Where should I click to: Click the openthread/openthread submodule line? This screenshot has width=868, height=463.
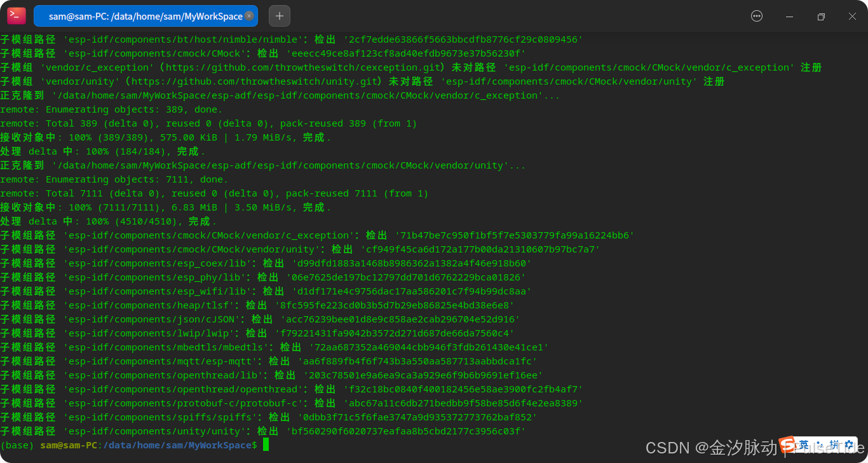[x=291, y=389]
